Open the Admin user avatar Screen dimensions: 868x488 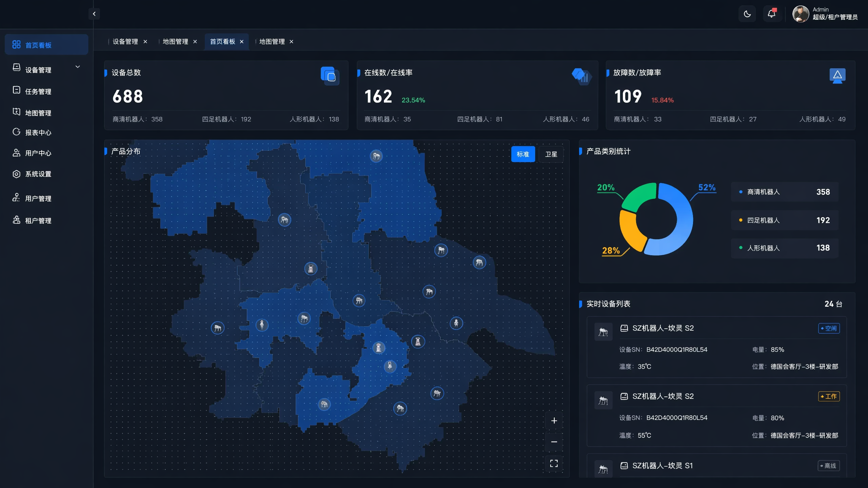pos(801,14)
